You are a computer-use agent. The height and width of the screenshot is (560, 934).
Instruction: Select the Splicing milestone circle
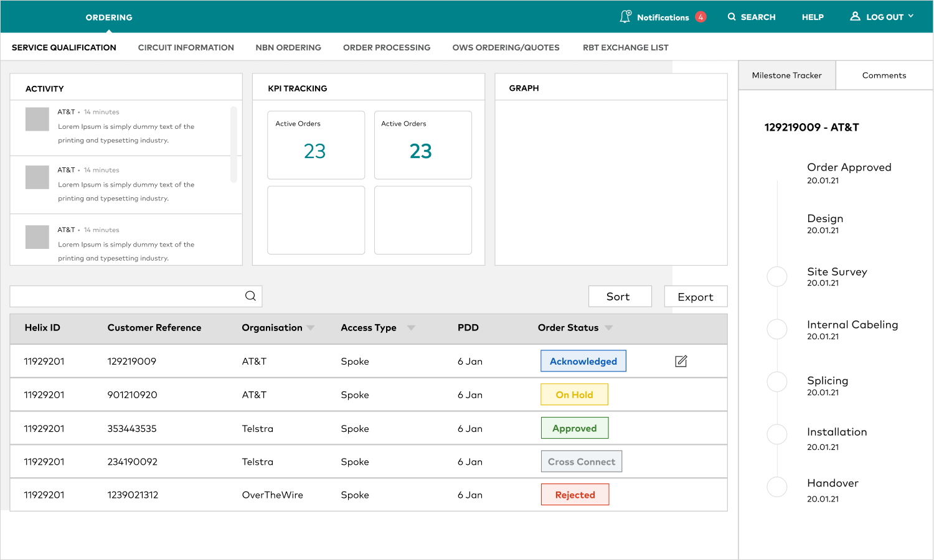(777, 381)
